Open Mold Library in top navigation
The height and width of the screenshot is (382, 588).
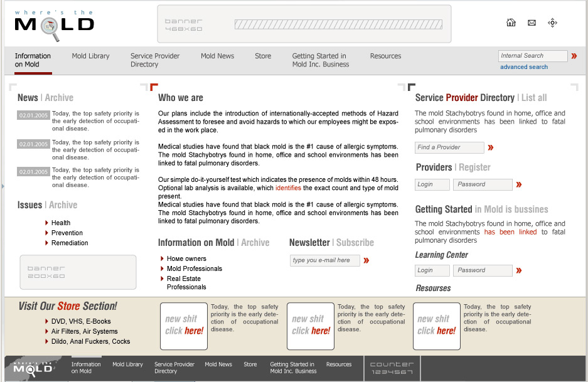click(x=90, y=56)
